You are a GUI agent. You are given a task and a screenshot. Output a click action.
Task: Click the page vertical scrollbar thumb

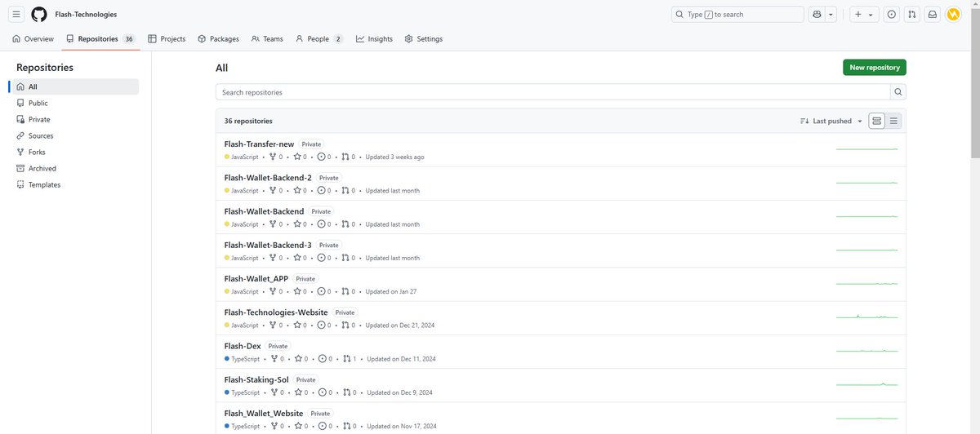[x=974, y=82]
